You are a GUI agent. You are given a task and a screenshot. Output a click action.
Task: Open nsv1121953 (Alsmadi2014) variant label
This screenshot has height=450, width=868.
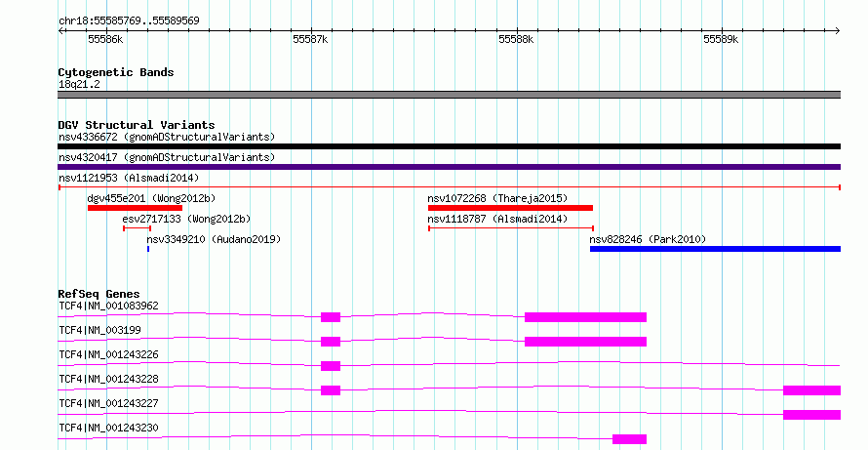click(129, 178)
